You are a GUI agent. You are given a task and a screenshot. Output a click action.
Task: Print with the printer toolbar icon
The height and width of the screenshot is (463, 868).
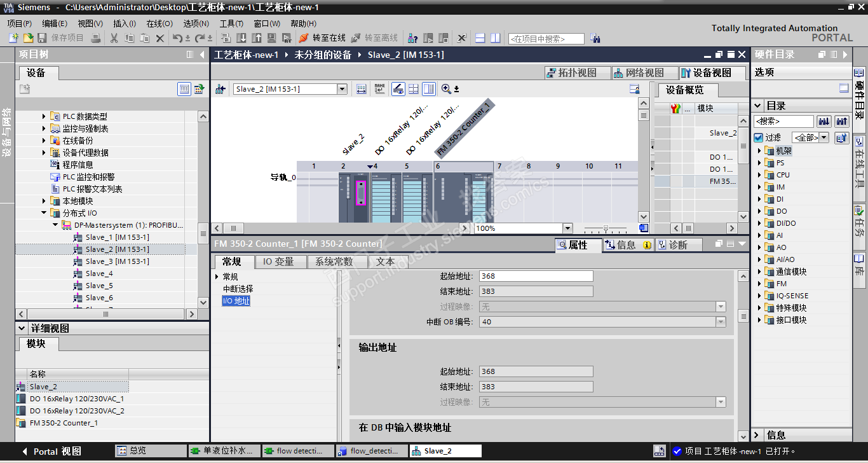pos(96,38)
